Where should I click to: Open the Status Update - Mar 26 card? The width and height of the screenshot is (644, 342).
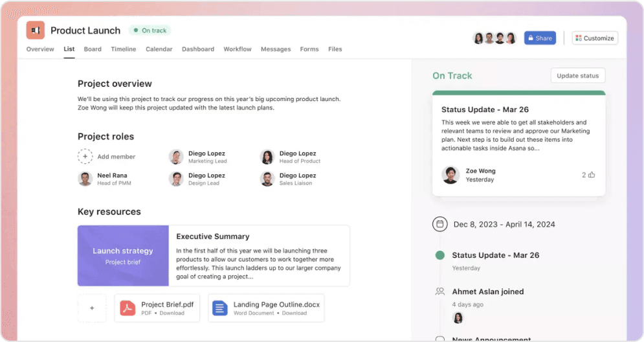click(518, 142)
